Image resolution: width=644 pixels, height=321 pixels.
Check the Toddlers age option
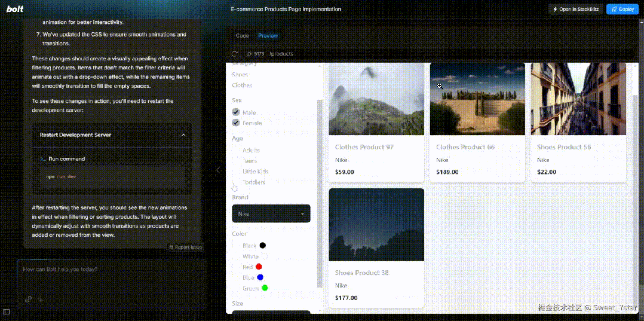pos(254,182)
